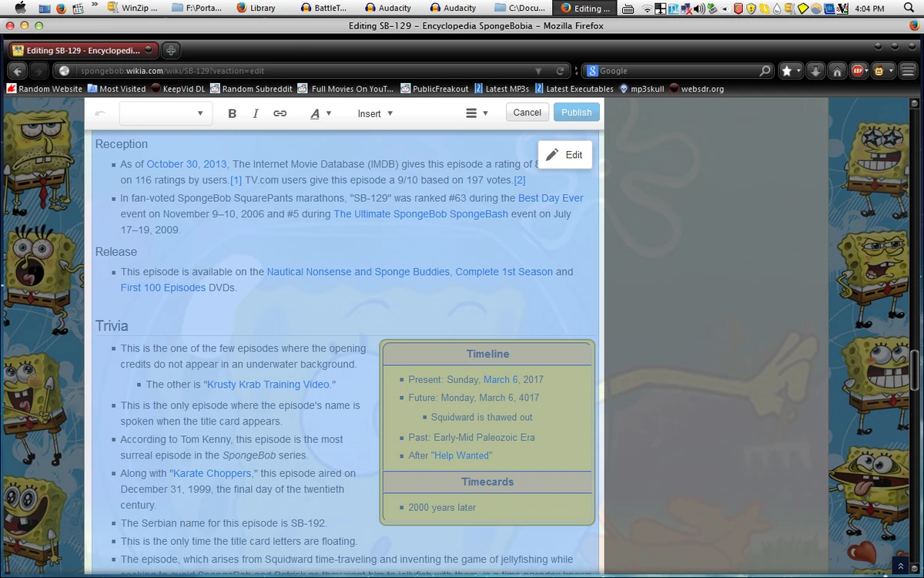Viewport: 924px width, 578px height.
Task: Apply italic formatting
Action: (255, 113)
